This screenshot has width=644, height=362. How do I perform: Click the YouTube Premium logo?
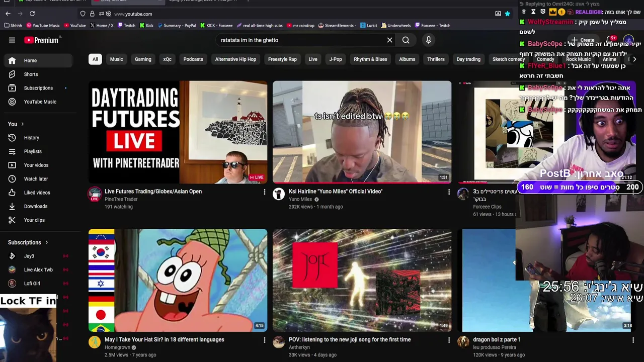click(41, 40)
